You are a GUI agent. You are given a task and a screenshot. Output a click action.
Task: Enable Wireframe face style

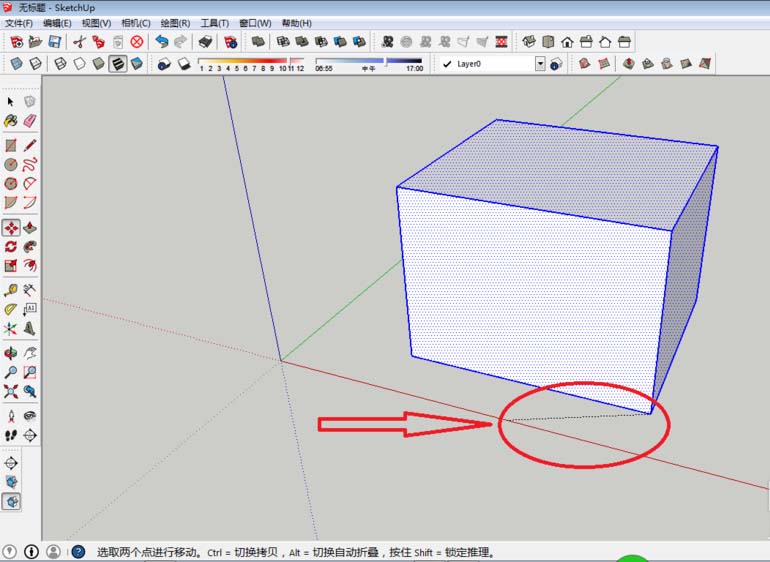[x=60, y=64]
